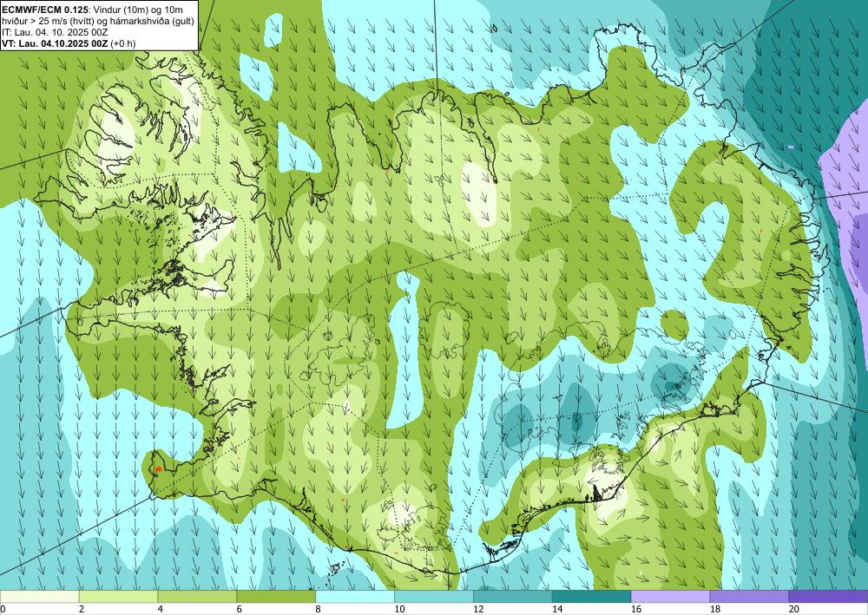Viewport: 868px width, 615px height.
Task: Click the legend label '18'
Action: 714,610
